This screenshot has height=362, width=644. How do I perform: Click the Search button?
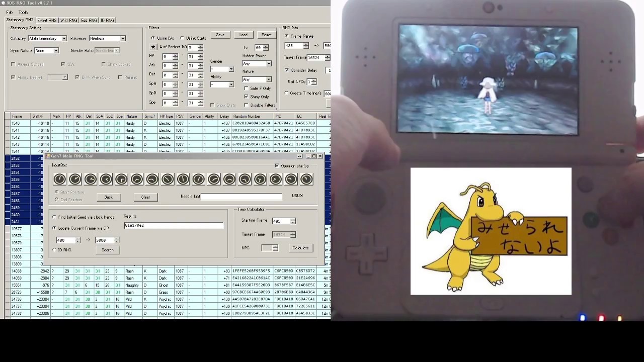click(x=108, y=250)
